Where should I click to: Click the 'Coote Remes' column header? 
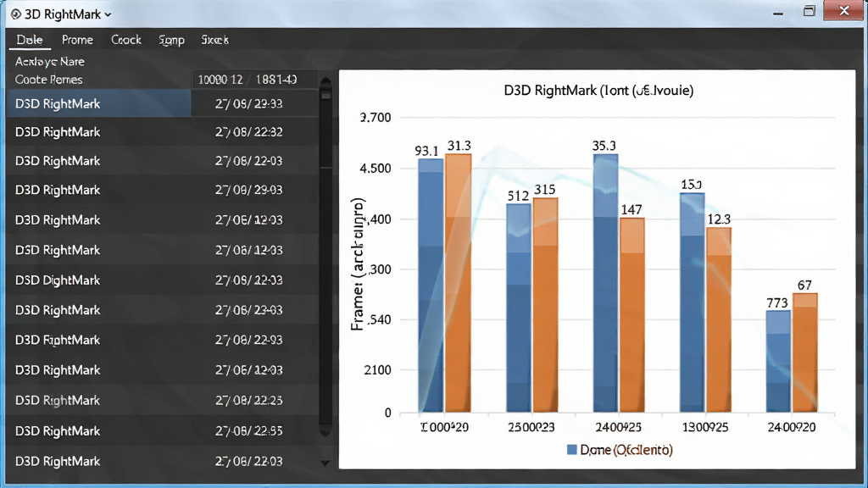48,80
